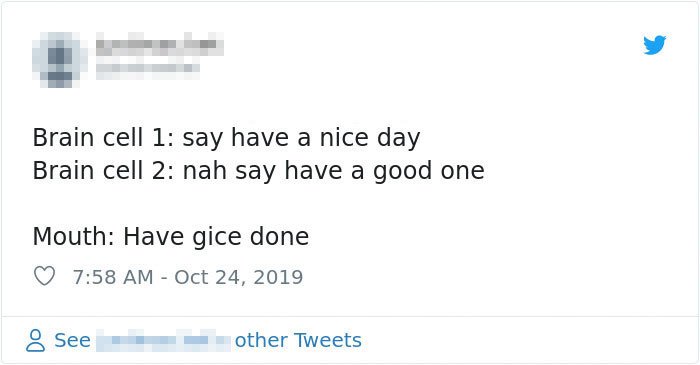Viewport: 700px width, 365px height.
Task: Click the 'See' word in footer
Action: [72, 340]
